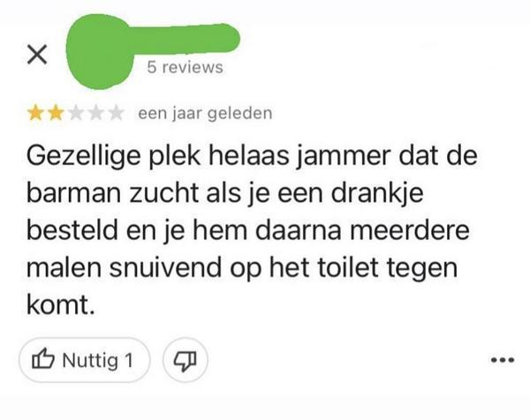Click the Nuttig count number 1
Image resolution: width=530 pixels, height=420 pixels.
[128, 360]
